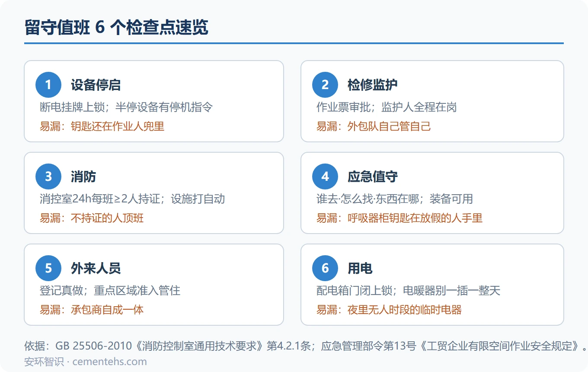The image size is (588, 372).
Task: Select the heading 设备停启
Action: tap(96, 85)
